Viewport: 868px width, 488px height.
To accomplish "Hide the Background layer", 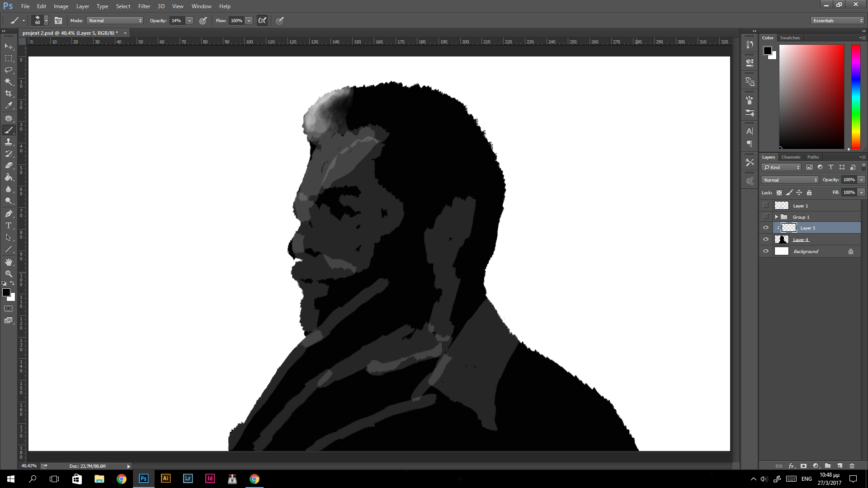I will (766, 251).
